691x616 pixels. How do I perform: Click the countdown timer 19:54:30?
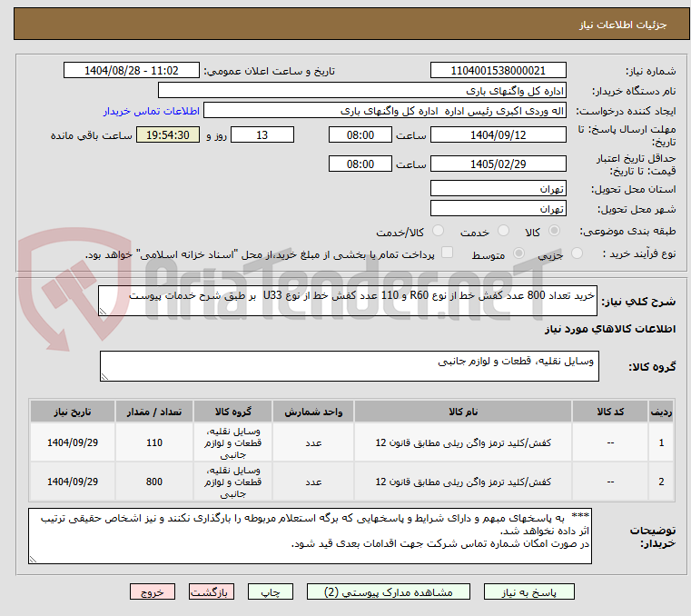(x=168, y=134)
